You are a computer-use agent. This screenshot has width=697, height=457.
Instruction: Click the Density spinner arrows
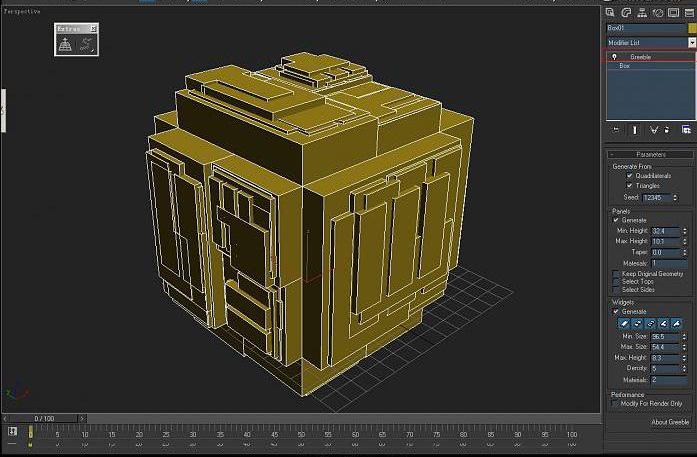(x=685, y=368)
